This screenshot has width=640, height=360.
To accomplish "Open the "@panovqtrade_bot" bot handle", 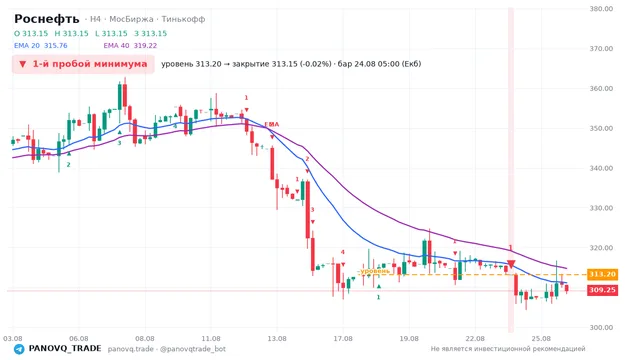I will (193, 349).
